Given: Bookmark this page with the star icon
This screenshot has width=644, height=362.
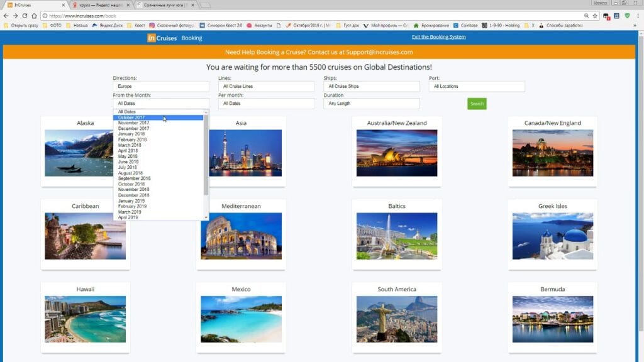Looking at the screenshot, I should 594,15.
